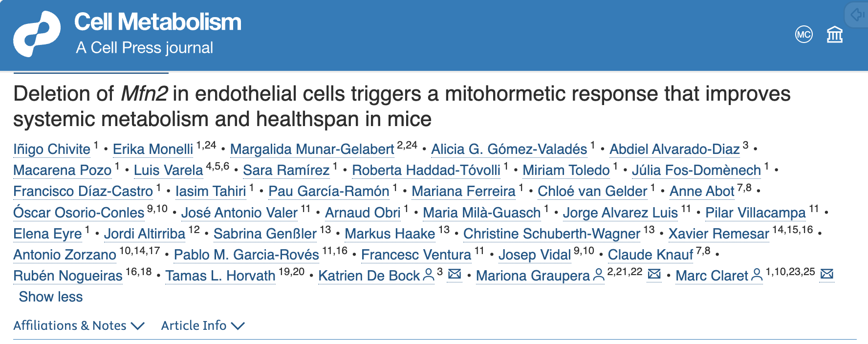This screenshot has height=344, width=868.
Task: Click the envelope icon for Mariona Graupera
Action: coord(654,274)
